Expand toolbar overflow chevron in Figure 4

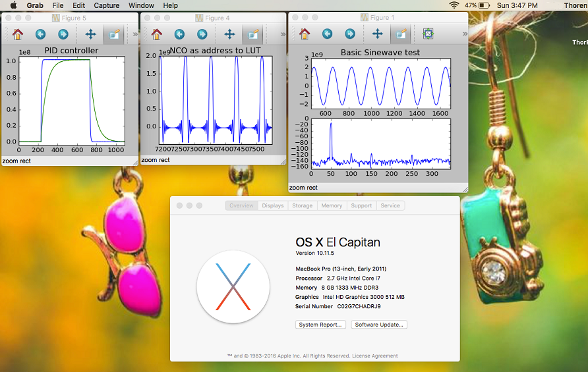coord(283,34)
